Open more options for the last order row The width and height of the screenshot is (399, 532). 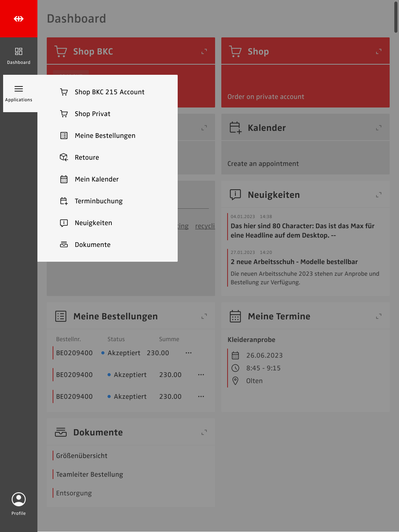pyautogui.click(x=201, y=396)
